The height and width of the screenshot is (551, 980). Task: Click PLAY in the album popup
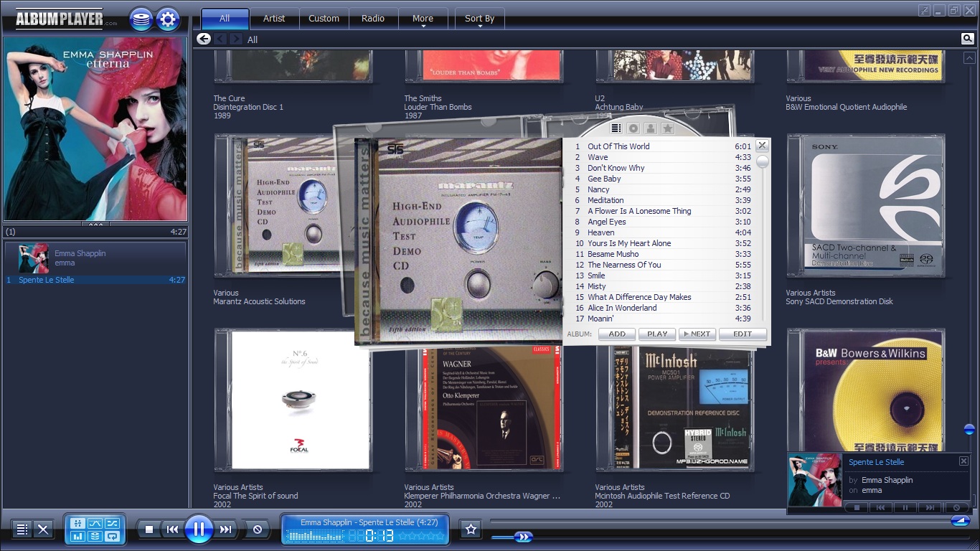657,334
